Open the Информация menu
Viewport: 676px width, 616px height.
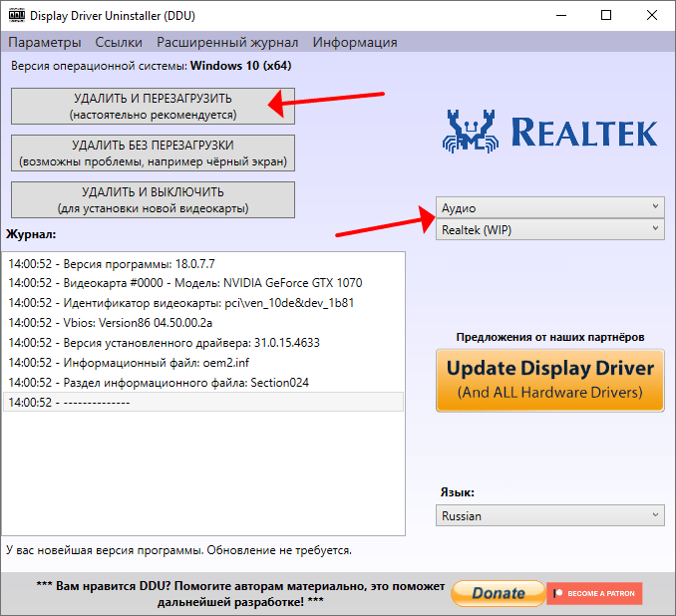355,42
